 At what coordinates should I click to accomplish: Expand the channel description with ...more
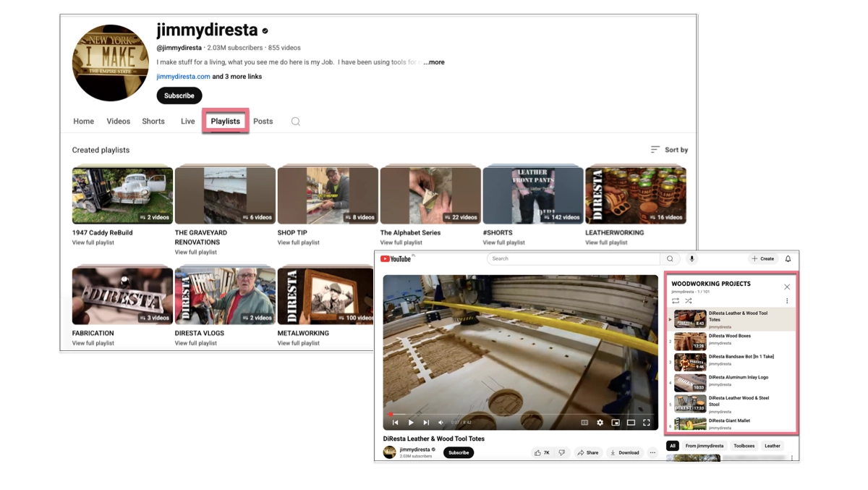coord(434,62)
